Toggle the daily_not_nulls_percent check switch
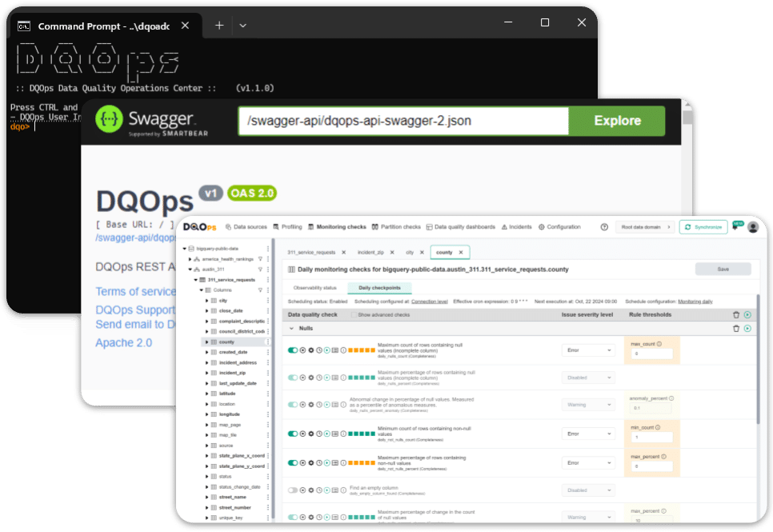Viewport: 773px width, 532px height. click(293, 463)
